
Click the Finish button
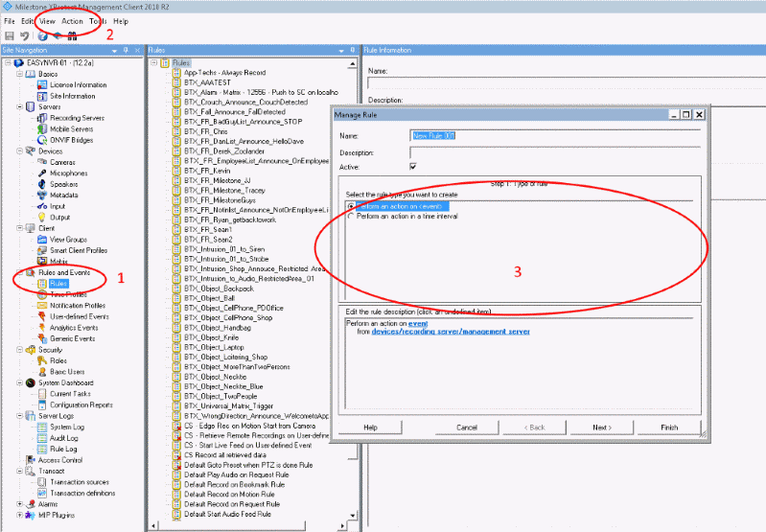point(669,428)
